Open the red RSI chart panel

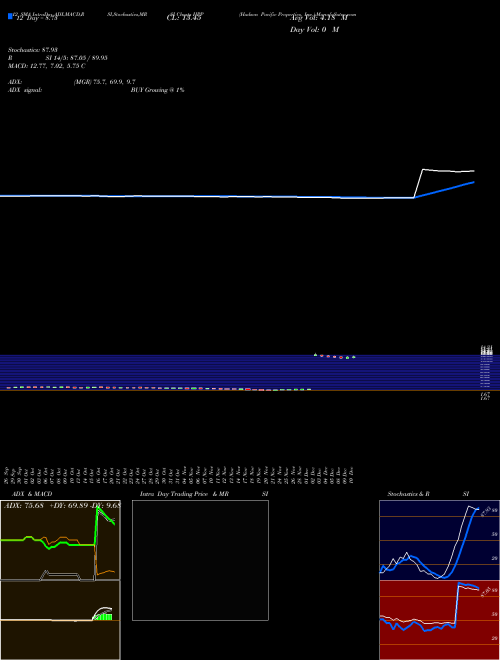tap(439, 620)
